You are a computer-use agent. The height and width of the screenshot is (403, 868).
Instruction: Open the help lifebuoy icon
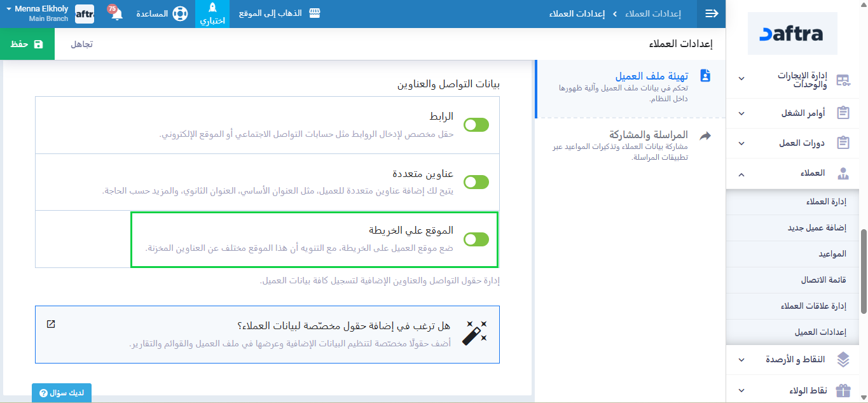180,14
